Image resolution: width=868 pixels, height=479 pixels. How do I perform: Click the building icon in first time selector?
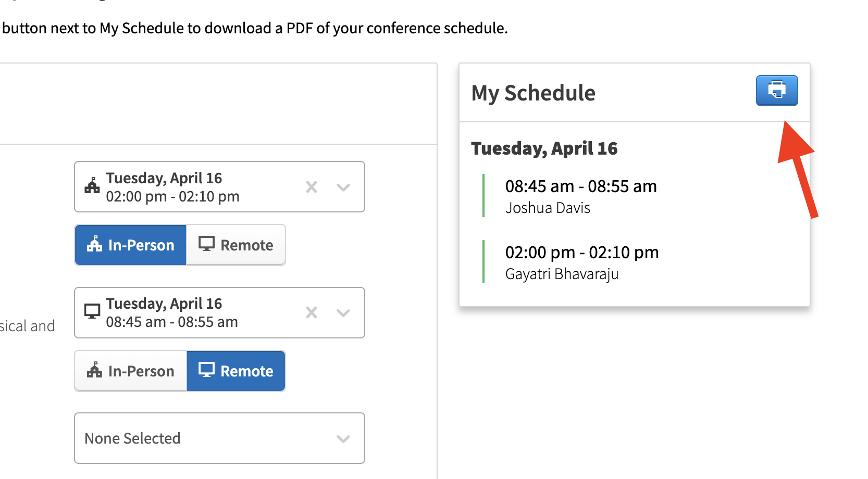click(x=92, y=185)
